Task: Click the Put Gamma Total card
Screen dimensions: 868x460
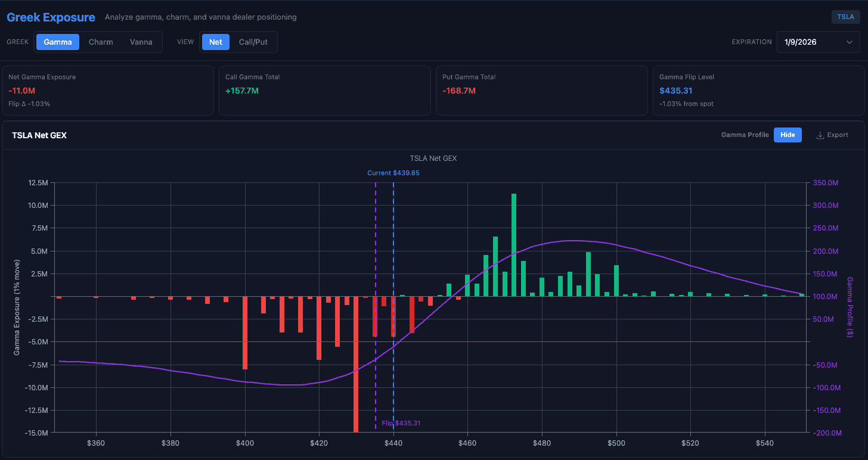Action: pos(542,90)
